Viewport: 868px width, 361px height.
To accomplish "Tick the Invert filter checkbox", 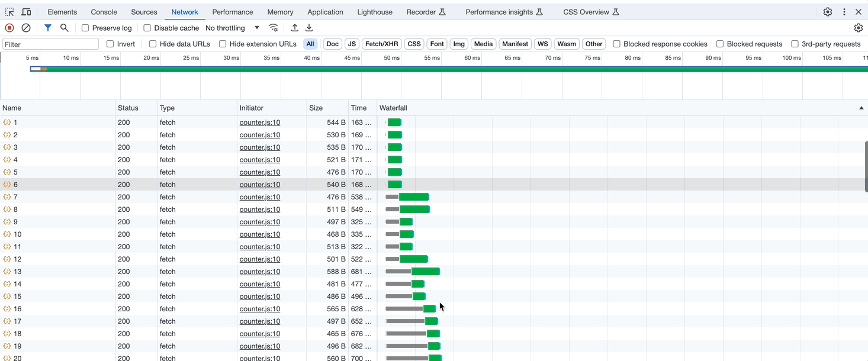I will click(110, 44).
